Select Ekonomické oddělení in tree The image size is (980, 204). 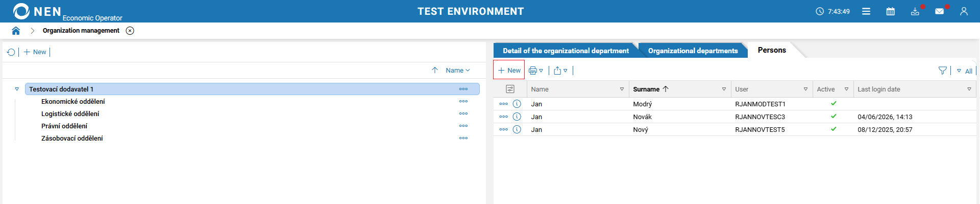73,102
